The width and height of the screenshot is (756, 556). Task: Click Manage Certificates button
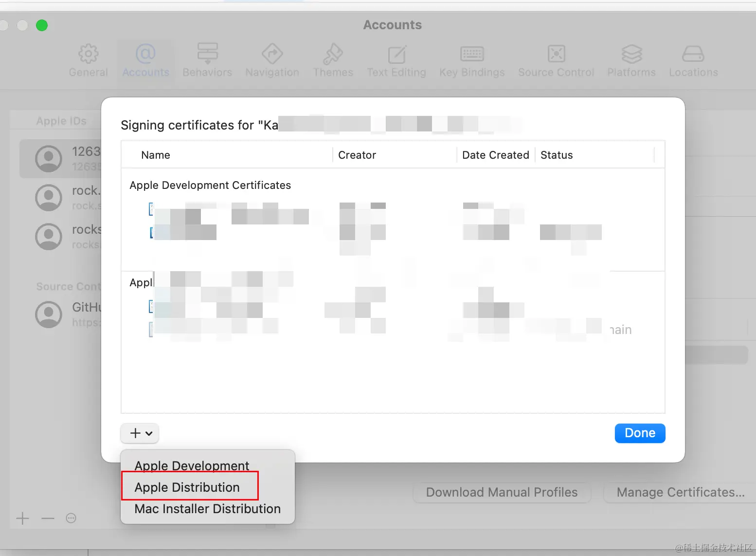(x=681, y=492)
